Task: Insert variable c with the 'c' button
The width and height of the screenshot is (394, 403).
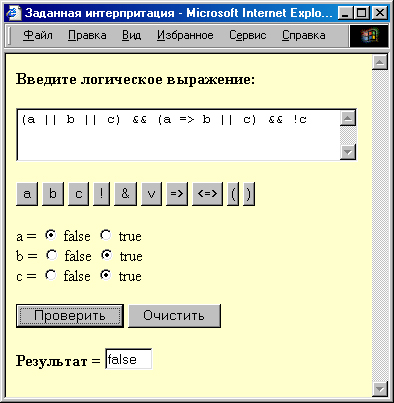Action: coord(79,194)
